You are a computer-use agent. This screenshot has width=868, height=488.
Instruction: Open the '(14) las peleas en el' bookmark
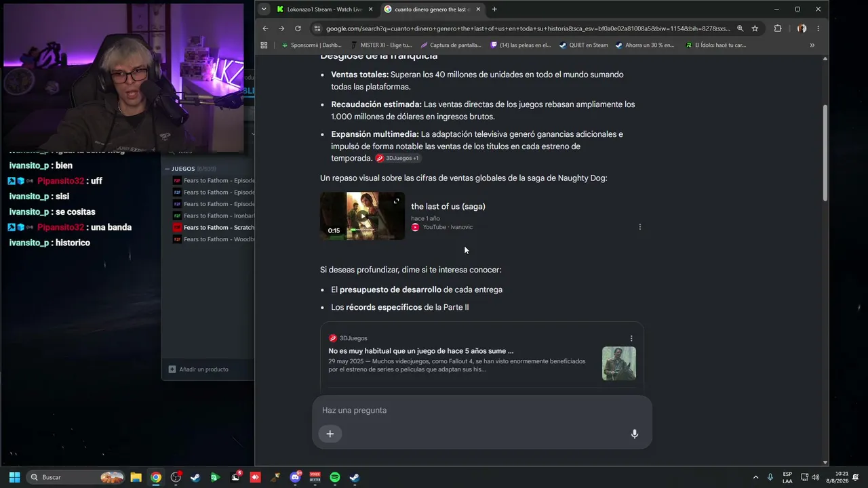click(520, 45)
